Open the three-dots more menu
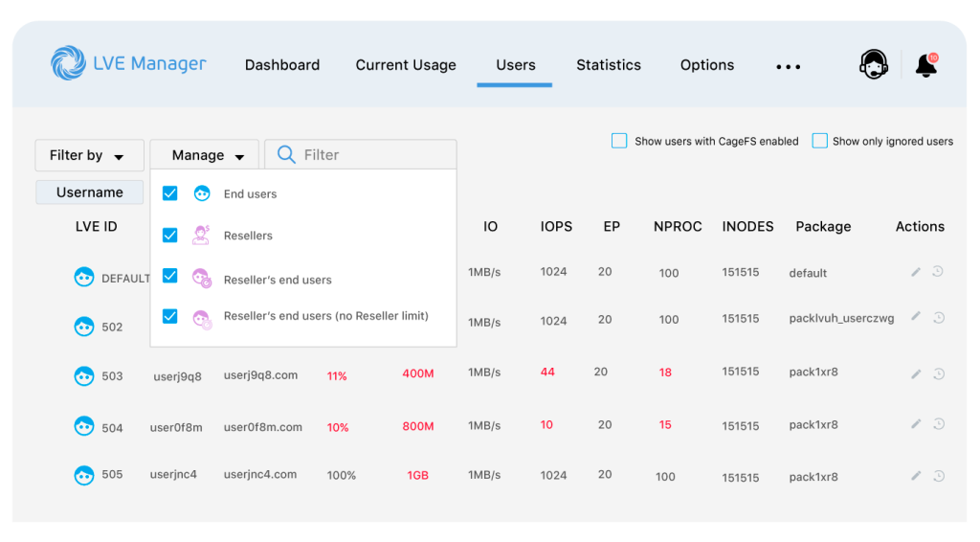Image resolution: width=980 pixels, height=542 pixels. [x=789, y=66]
